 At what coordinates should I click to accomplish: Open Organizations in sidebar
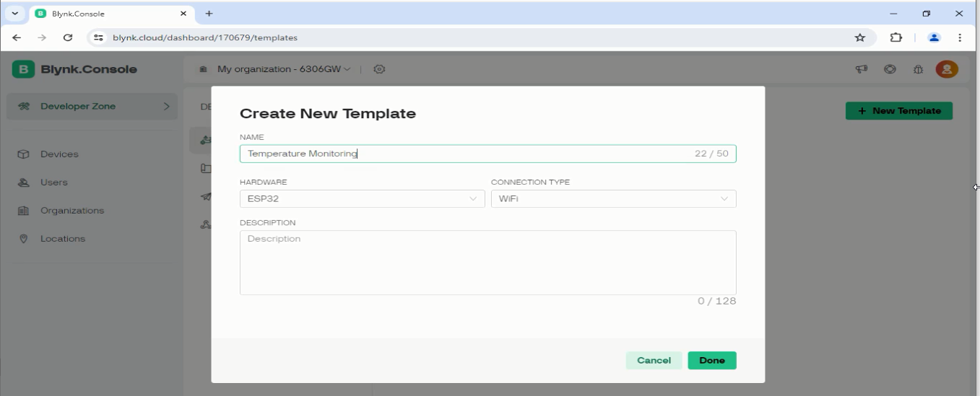(71, 211)
